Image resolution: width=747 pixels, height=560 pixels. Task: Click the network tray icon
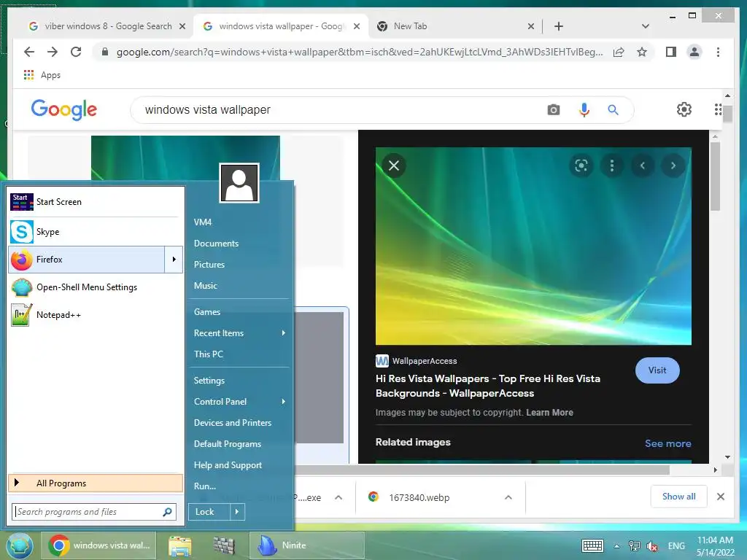pyautogui.click(x=634, y=546)
